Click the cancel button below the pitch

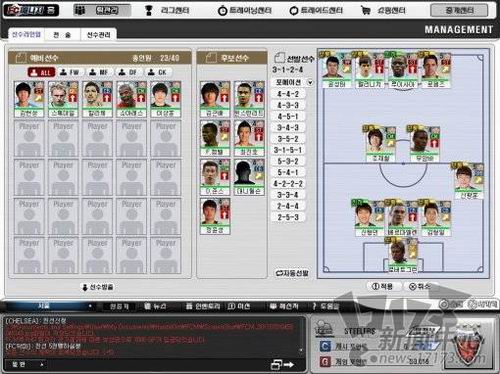[x=419, y=286]
